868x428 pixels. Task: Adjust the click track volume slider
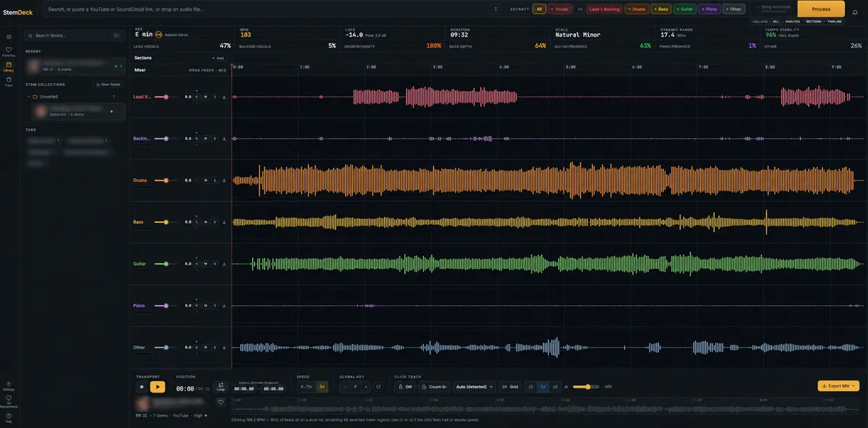587,387
